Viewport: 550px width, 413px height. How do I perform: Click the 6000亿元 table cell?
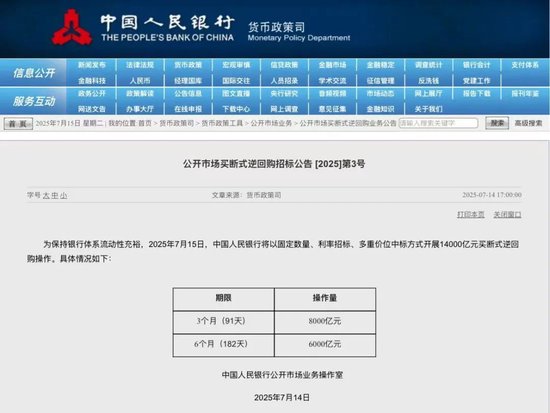tap(325, 345)
